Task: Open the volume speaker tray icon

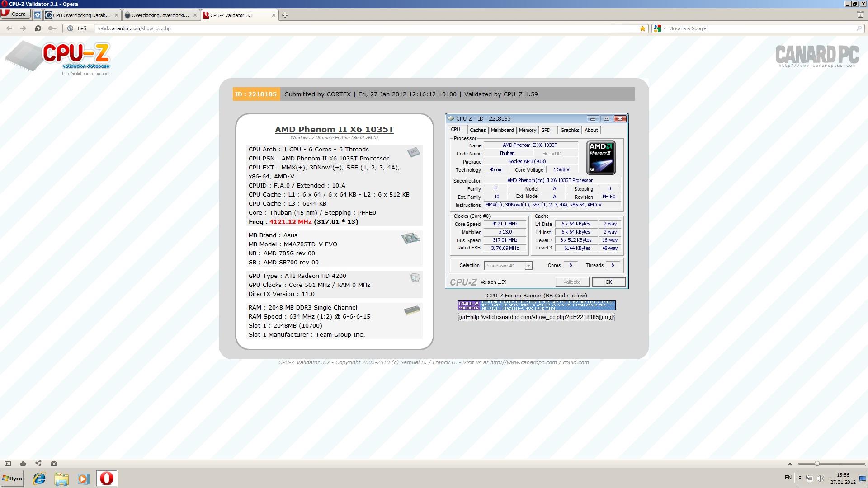Action: click(x=821, y=478)
